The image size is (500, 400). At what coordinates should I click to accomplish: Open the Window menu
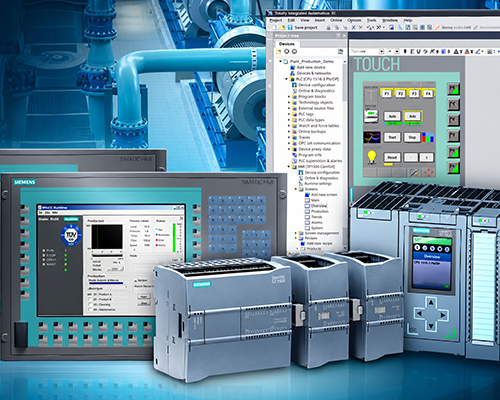coord(390,20)
